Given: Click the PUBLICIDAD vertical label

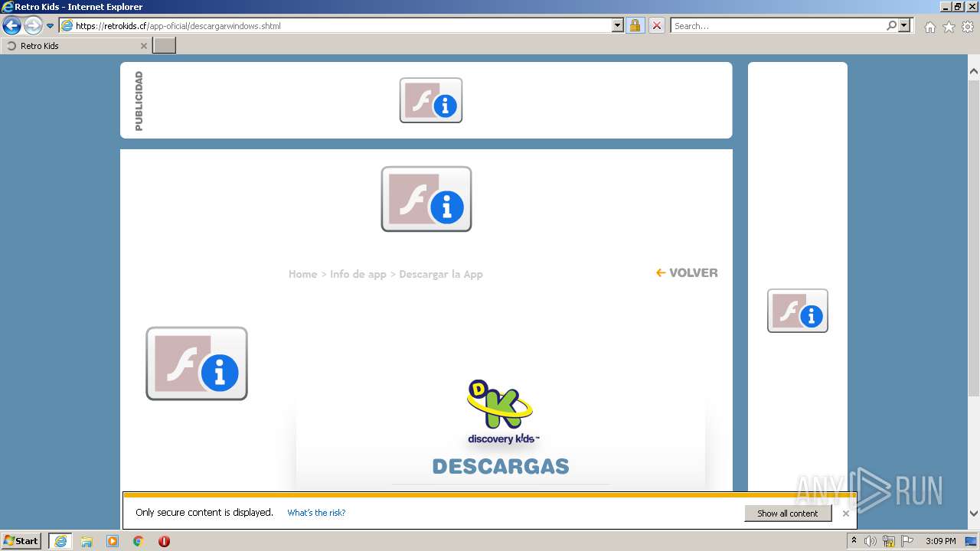Looking at the screenshot, I should tap(139, 101).
